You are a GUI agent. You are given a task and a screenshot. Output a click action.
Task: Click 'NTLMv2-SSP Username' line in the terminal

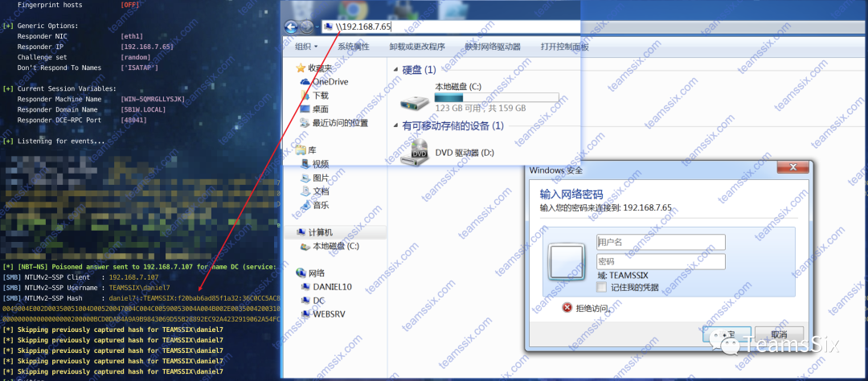point(86,288)
